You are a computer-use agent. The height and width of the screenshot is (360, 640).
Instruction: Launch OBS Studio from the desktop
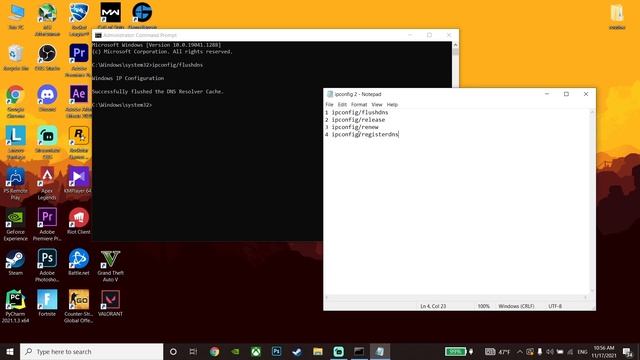pyautogui.click(x=47, y=57)
